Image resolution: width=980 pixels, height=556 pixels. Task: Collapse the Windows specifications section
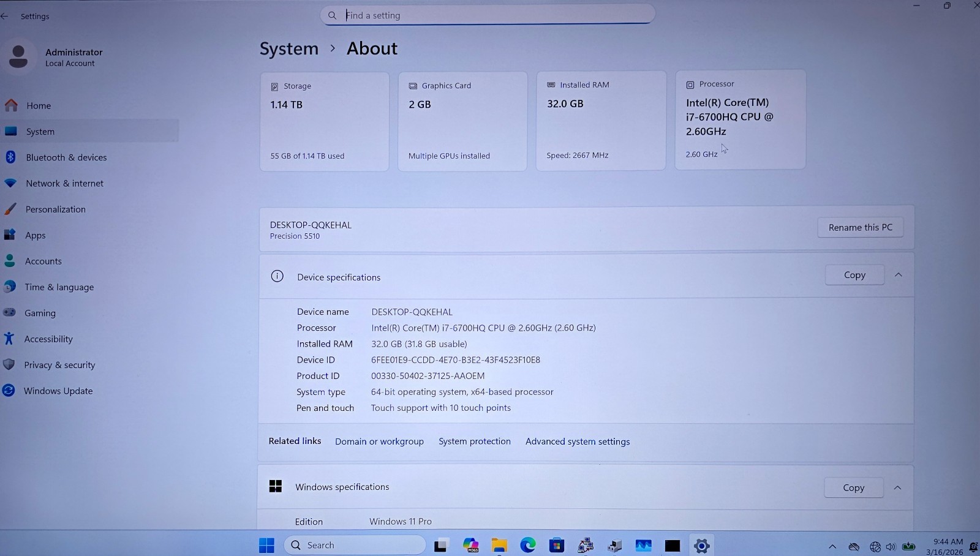897,488
